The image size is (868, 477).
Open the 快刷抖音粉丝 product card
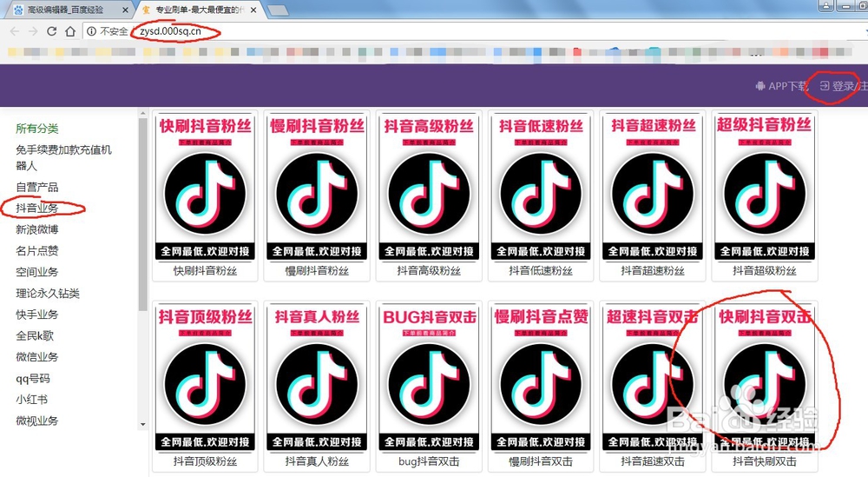point(205,195)
